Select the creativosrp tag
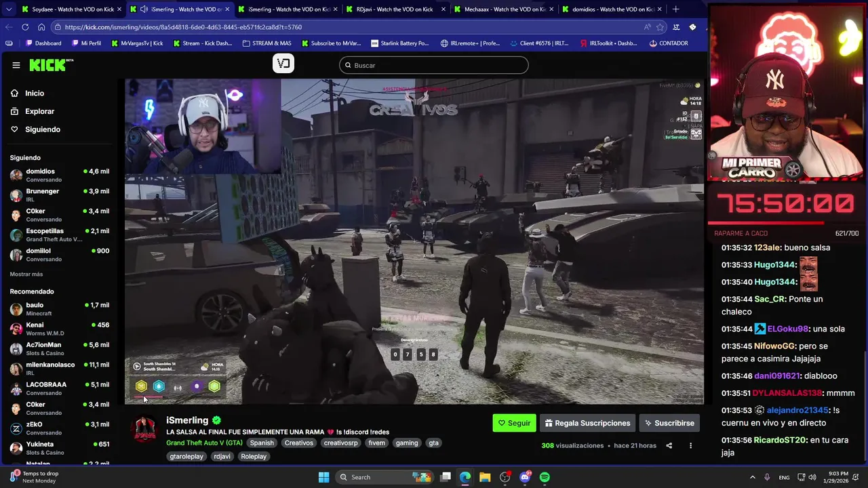Image resolution: width=868 pixels, height=488 pixels. click(340, 443)
